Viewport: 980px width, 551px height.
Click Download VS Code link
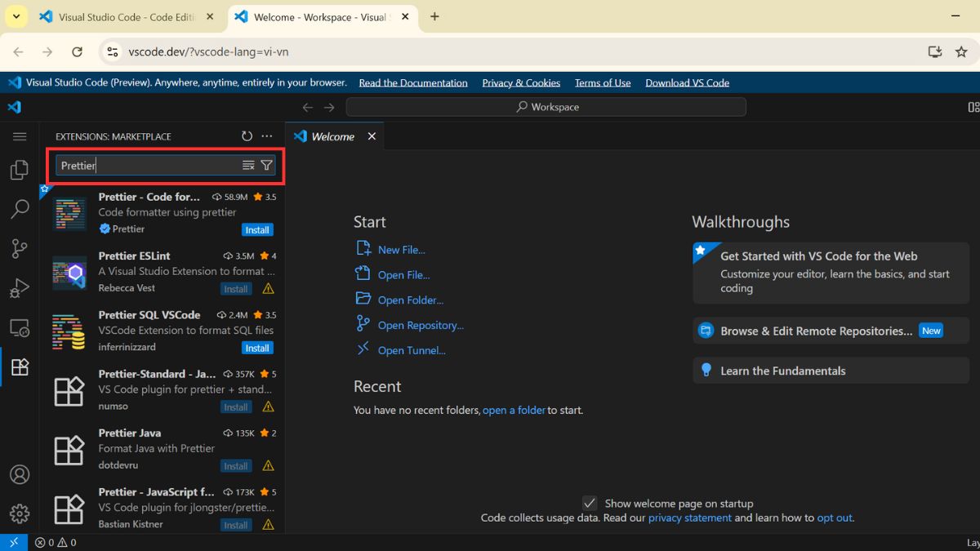click(687, 82)
